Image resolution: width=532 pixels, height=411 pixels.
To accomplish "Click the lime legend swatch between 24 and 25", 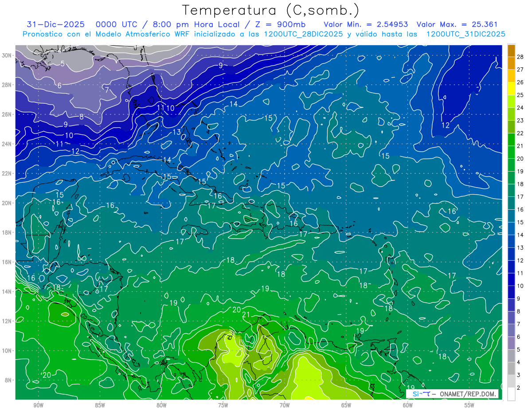I will click(511, 102).
